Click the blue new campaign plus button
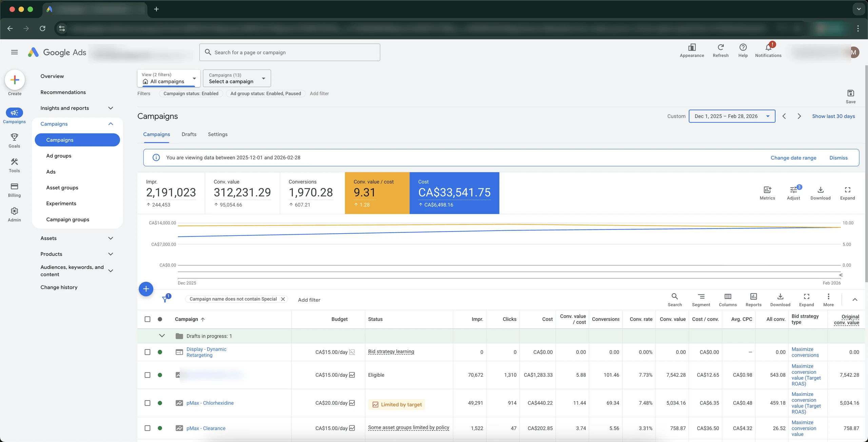The height and width of the screenshot is (442, 868). [146, 289]
